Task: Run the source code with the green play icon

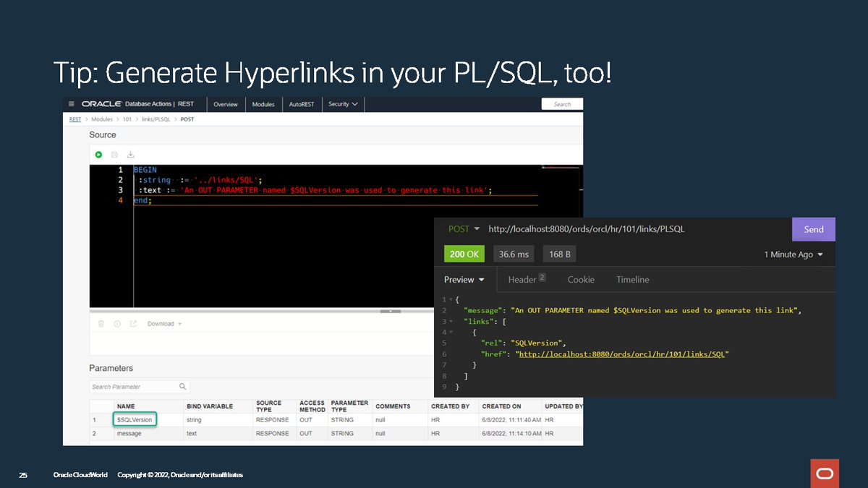Action: 98,154
